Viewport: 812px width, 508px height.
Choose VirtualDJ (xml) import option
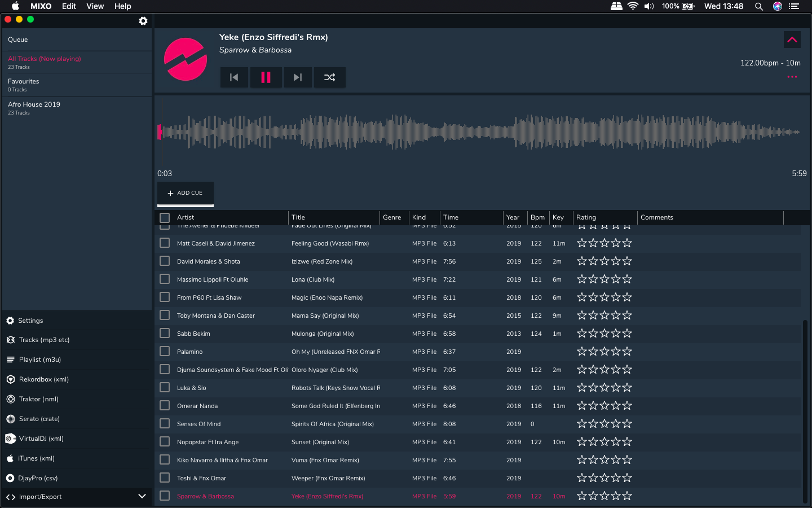pyautogui.click(x=41, y=439)
